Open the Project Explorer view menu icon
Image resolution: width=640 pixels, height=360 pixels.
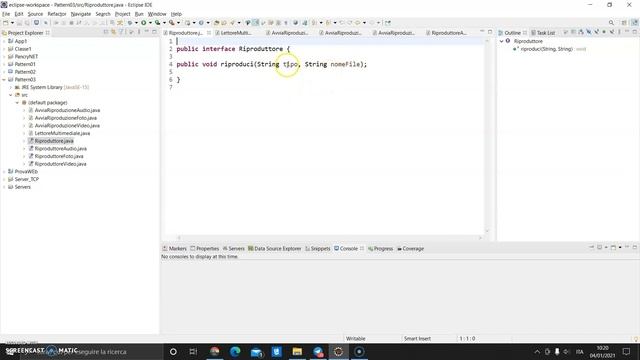[x=139, y=32]
